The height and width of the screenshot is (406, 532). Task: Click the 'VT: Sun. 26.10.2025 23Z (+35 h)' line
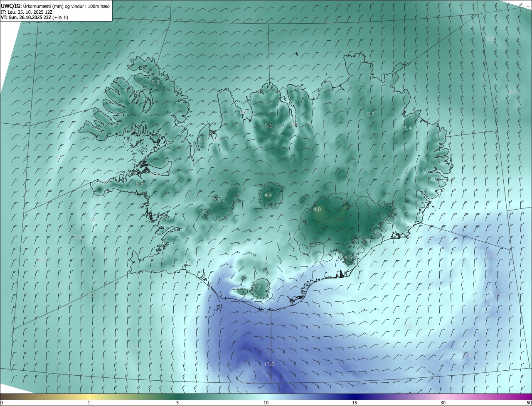(x=34, y=17)
